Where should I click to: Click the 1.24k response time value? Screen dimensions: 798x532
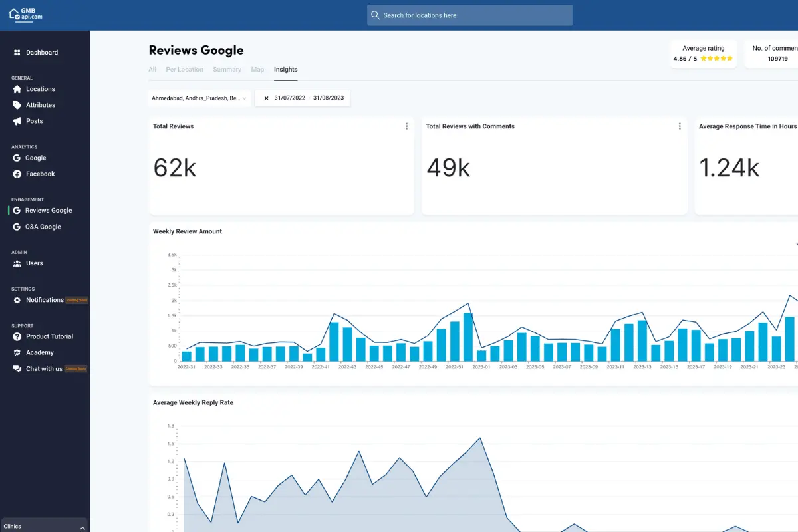pos(730,168)
